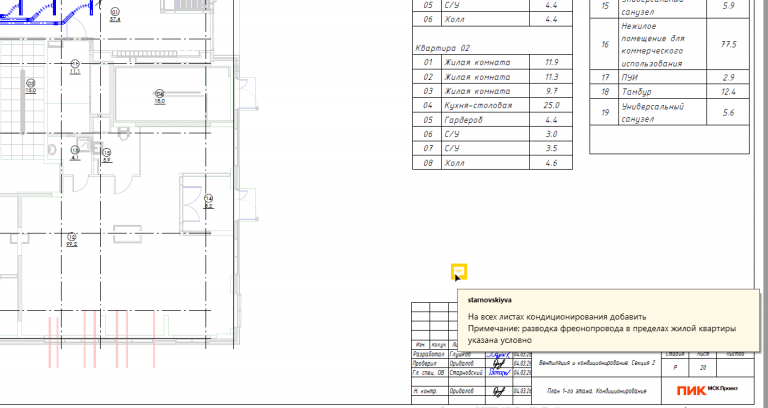Select the 5.9 value in table row 15
The height and width of the screenshot is (408, 768).
728,6
